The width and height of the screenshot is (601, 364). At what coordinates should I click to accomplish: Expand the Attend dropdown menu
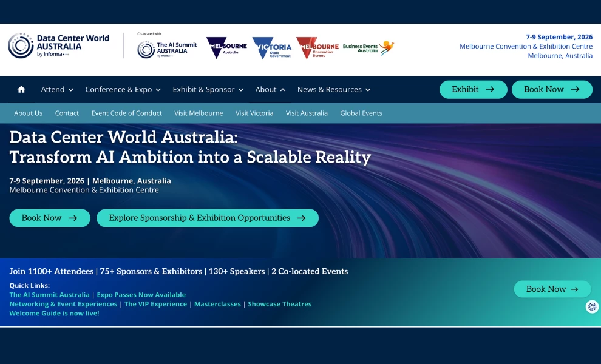coord(57,89)
